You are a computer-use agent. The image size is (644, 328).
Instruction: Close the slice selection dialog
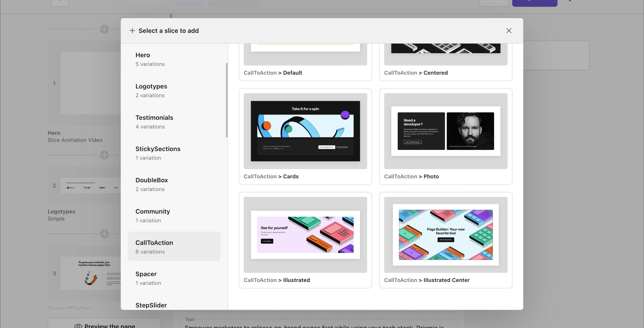tap(509, 31)
